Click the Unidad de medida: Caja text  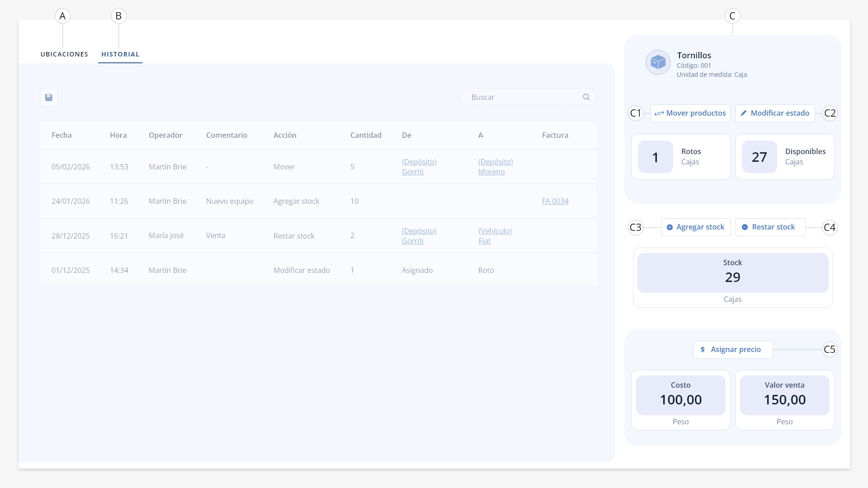click(x=712, y=75)
